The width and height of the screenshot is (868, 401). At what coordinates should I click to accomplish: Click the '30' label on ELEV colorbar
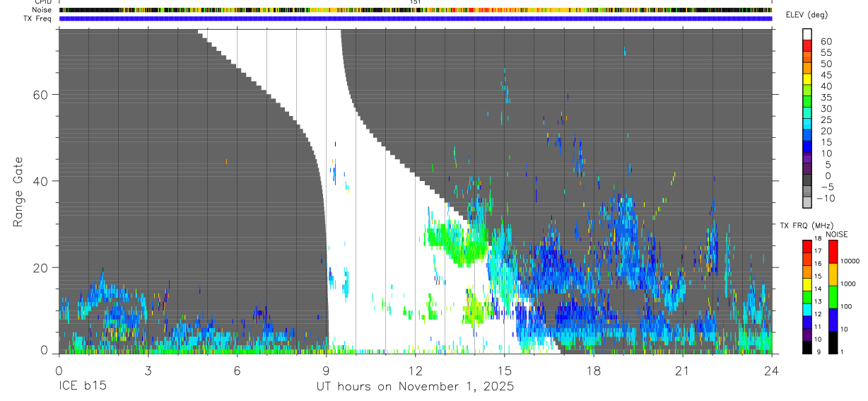(x=826, y=108)
